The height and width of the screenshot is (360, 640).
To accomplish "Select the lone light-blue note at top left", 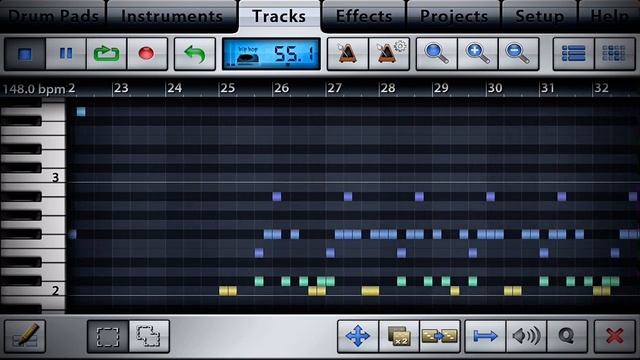I will coord(81,111).
